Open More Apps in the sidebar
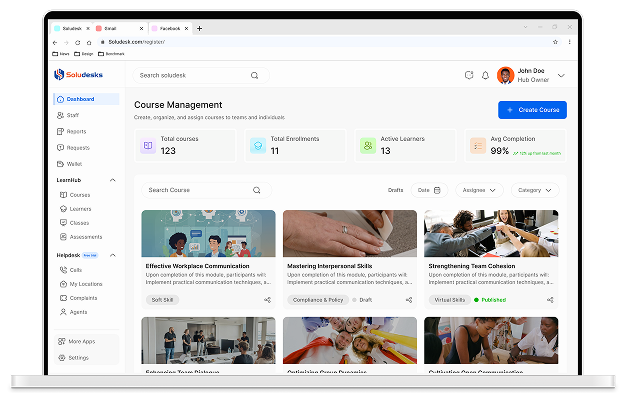The image size is (627, 406). click(x=76, y=342)
